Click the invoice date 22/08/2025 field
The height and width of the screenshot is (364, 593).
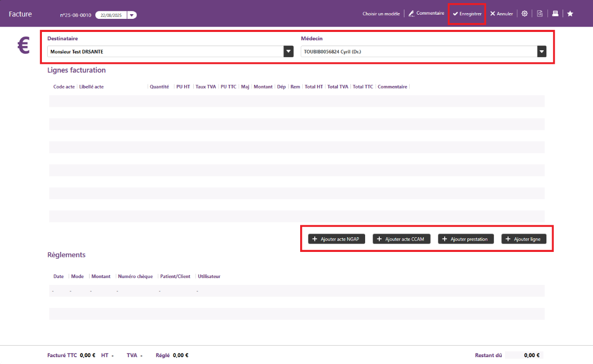click(x=111, y=15)
